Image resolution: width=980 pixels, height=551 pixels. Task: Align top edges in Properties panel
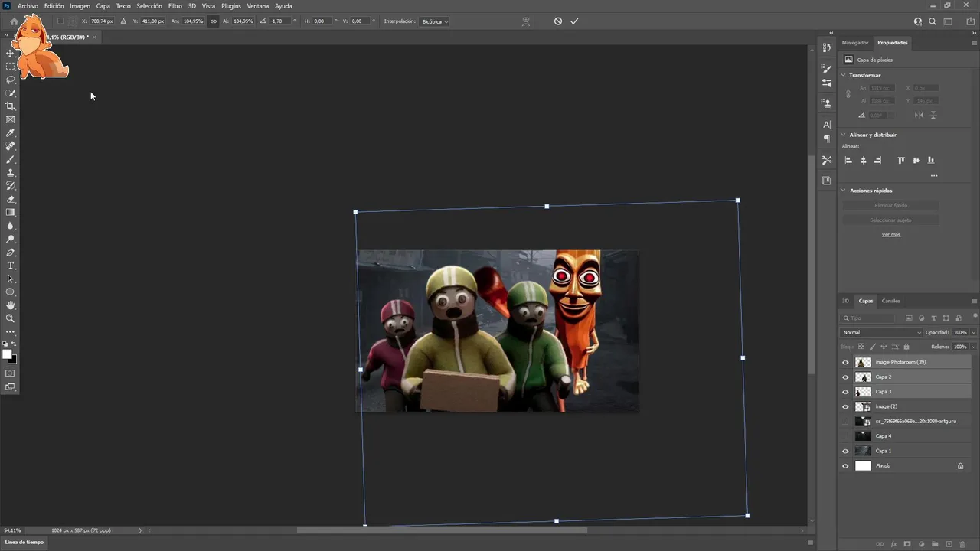[x=901, y=160]
